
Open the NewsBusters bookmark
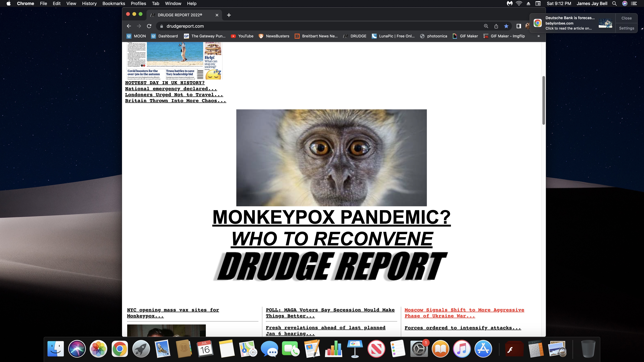274,36
